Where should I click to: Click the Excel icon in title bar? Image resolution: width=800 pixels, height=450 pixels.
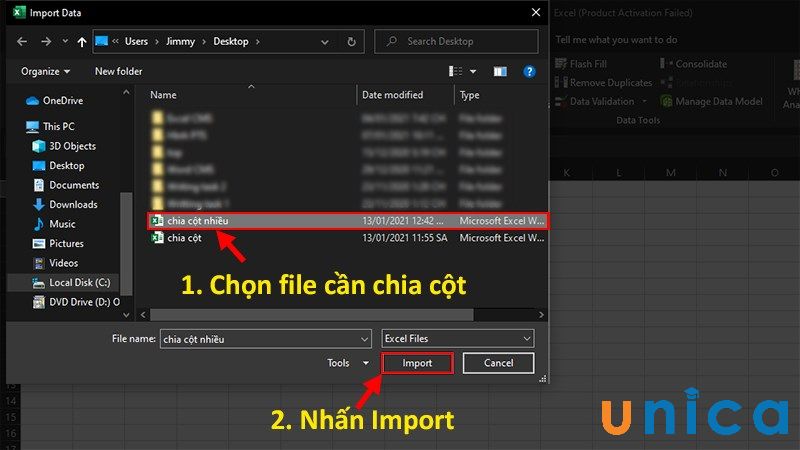coord(19,12)
